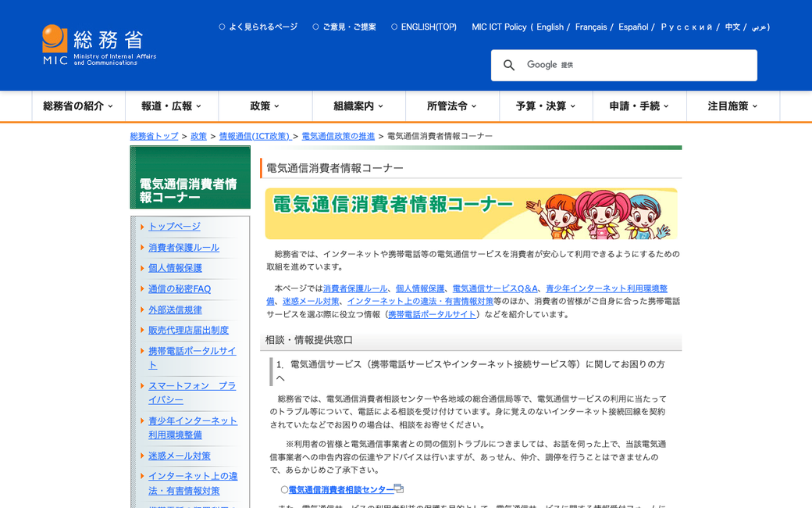Follow 消費者保護ルール link in body text
The height and width of the screenshot is (508, 812).
point(355,288)
